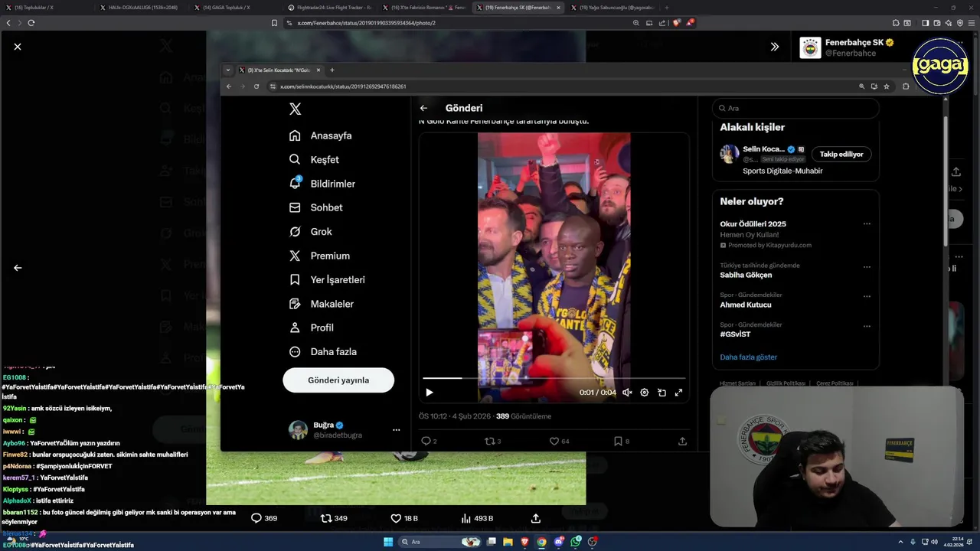Reload the outer browser page
980x551 pixels.
[31, 23]
